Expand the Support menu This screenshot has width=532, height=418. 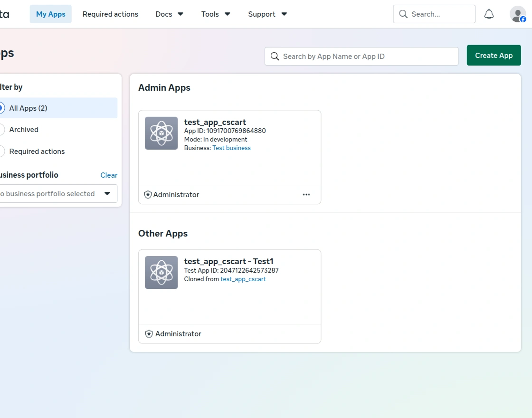point(268,14)
